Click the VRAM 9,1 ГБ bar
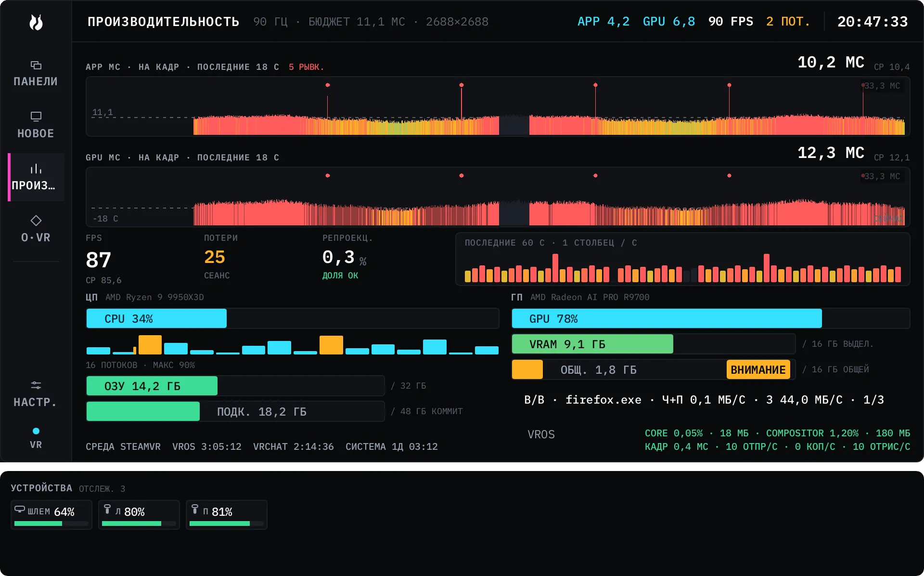 click(654, 344)
